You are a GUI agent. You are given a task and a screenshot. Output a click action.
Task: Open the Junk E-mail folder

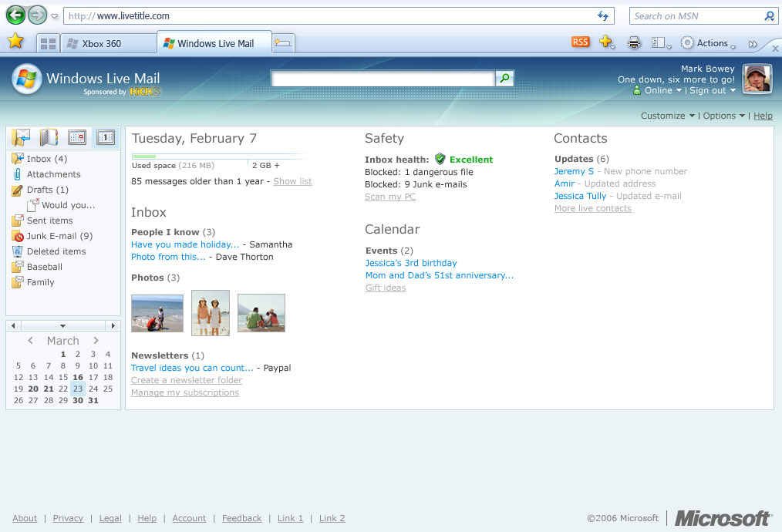click(x=59, y=236)
